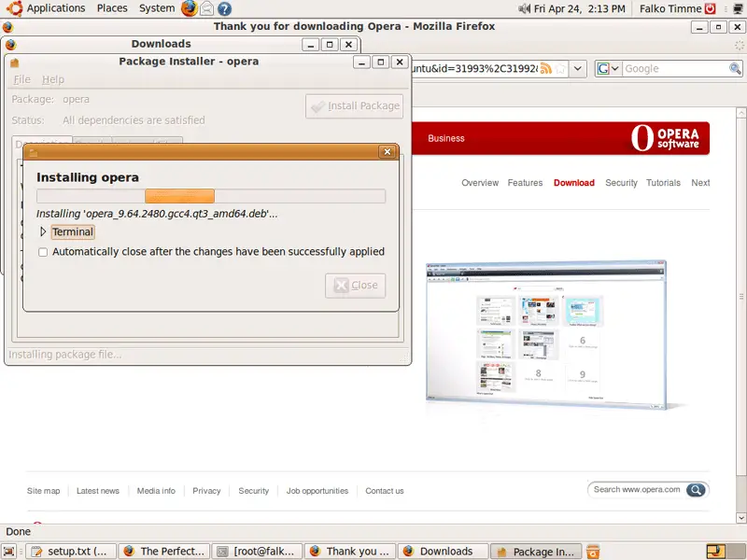Switch to Thank you... Firefox taskbar item
Viewport: 747px width, 560px height.
(350, 552)
